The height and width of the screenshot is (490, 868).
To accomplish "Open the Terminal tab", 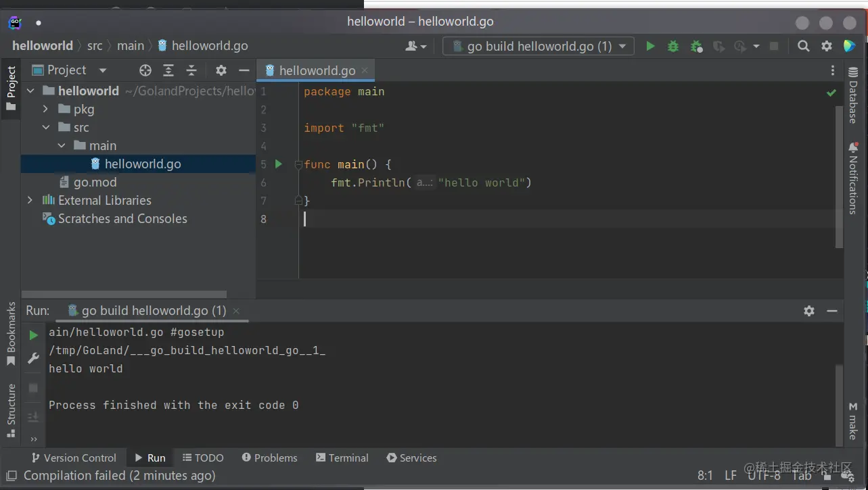I will tap(342, 458).
